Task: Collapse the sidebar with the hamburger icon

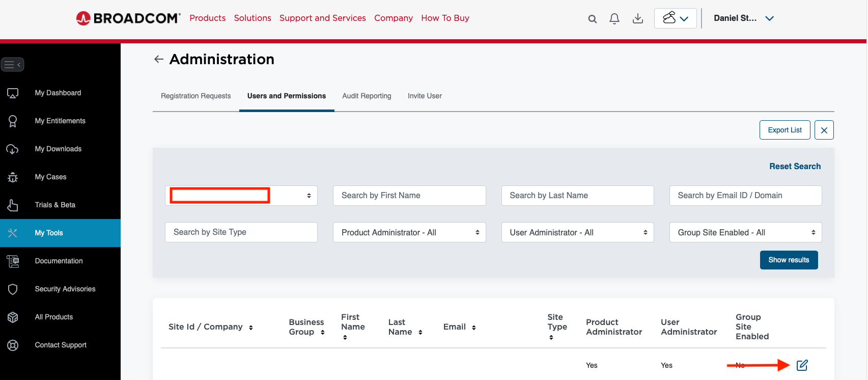Action: (13, 65)
